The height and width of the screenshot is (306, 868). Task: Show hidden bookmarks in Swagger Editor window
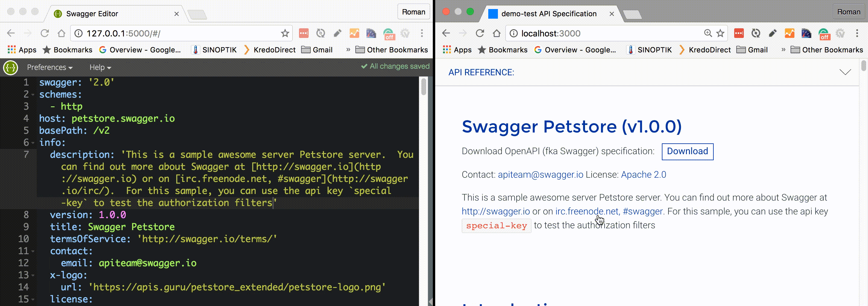click(x=348, y=50)
